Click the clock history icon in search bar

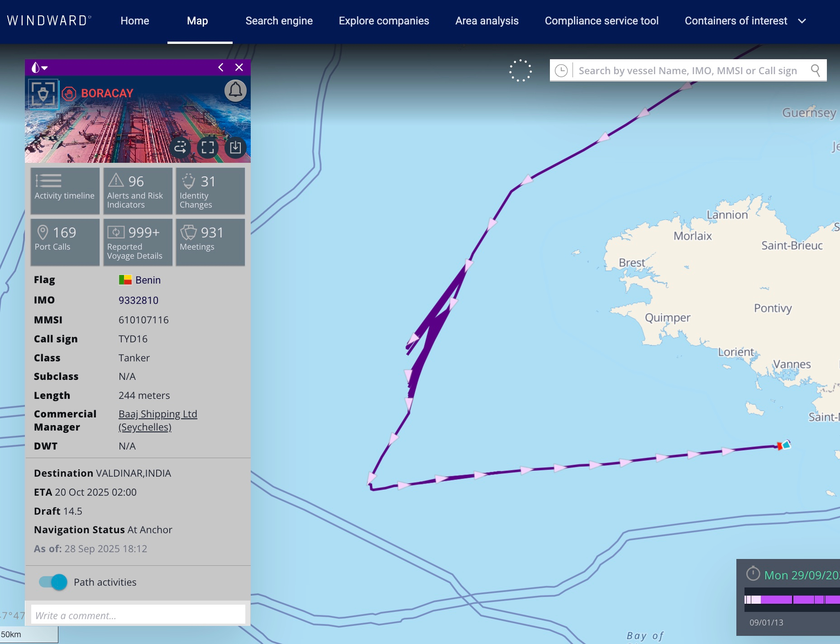(x=561, y=71)
